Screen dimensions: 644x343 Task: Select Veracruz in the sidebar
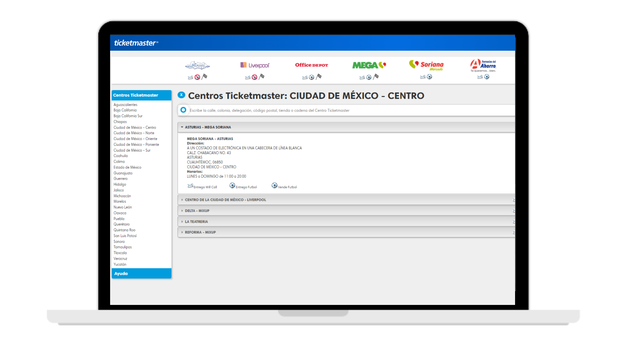[x=120, y=259]
